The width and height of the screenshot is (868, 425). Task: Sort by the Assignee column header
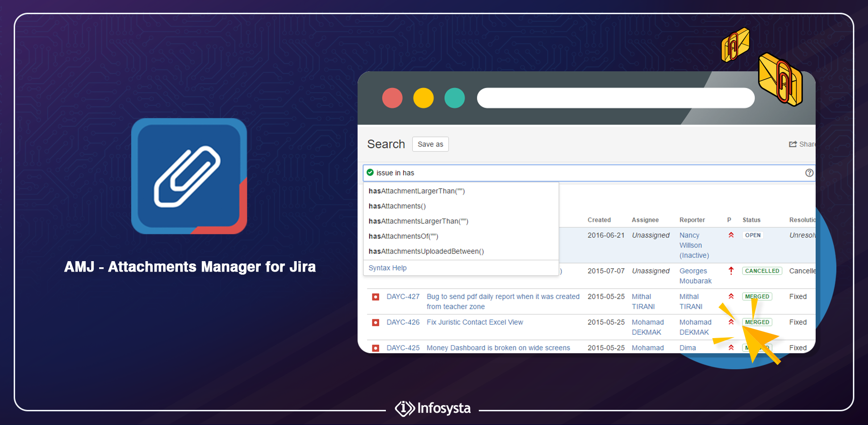pos(645,220)
